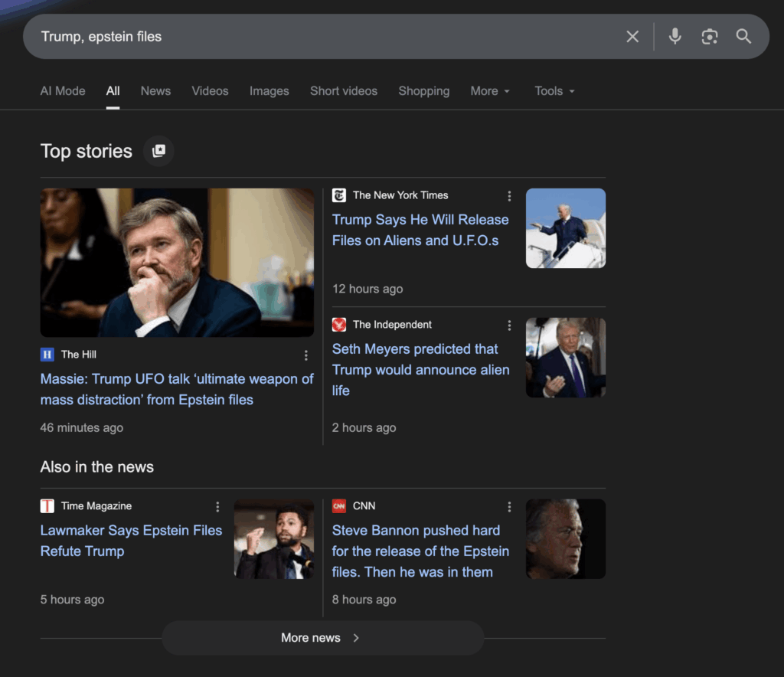The image size is (784, 677).
Task: Switch to AI Mode tab
Action: click(63, 91)
